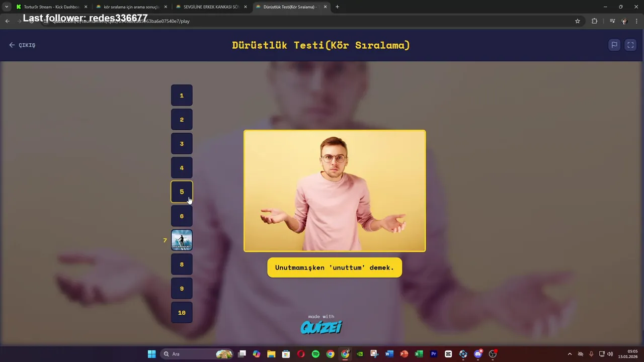Click the shrugging man image card
Screen dimensions: 644x362
335,191
